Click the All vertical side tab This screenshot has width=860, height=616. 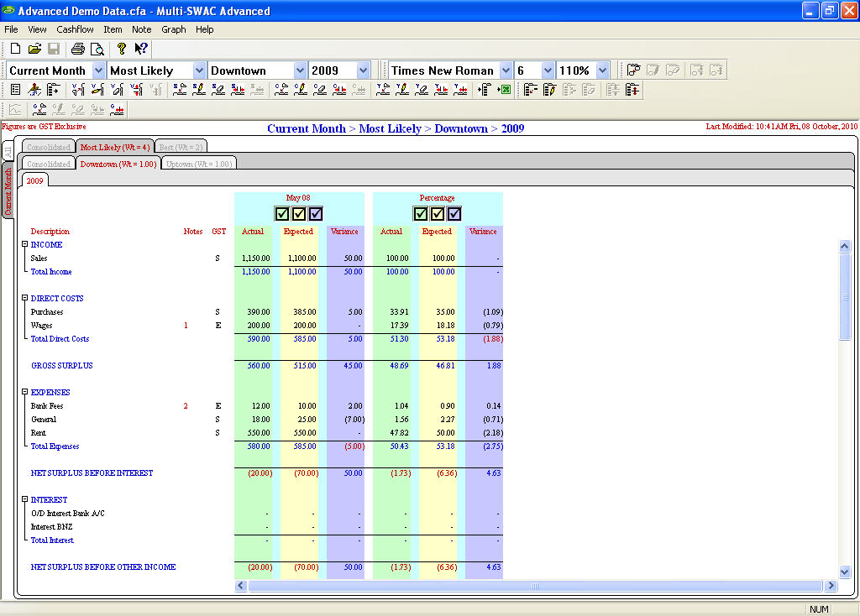coord(8,150)
